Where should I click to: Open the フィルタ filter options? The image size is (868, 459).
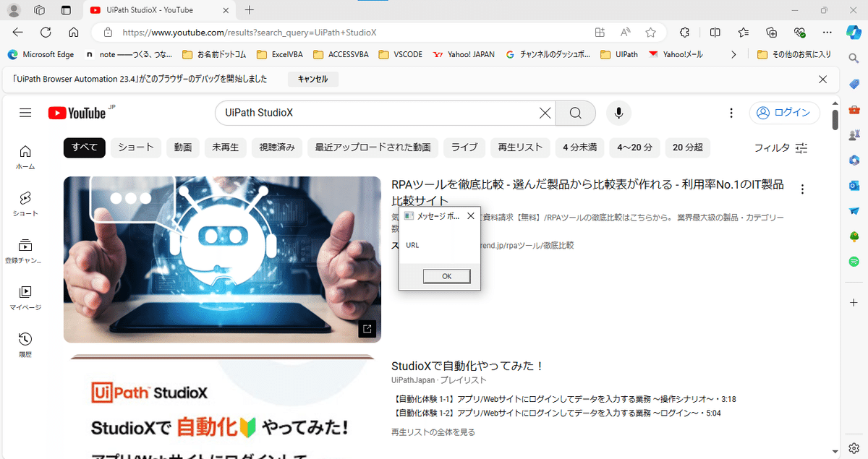click(x=780, y=147)
